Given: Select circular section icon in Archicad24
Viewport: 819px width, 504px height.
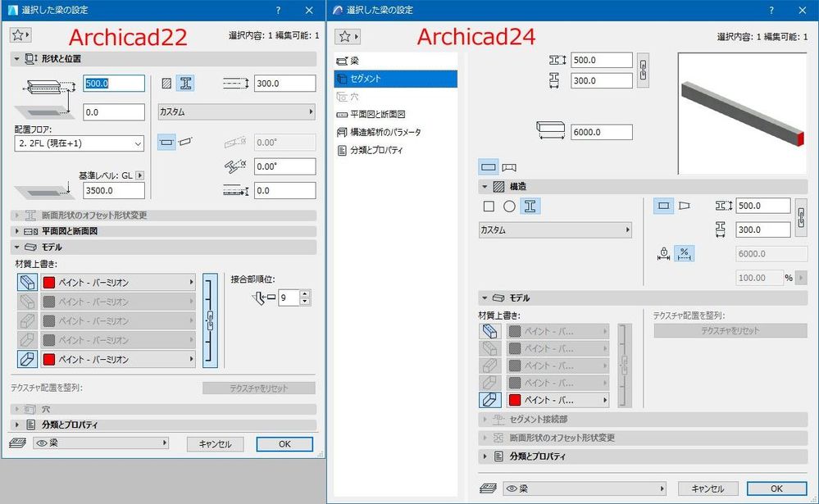Looking at the screenshot, I should click(509, 207).
